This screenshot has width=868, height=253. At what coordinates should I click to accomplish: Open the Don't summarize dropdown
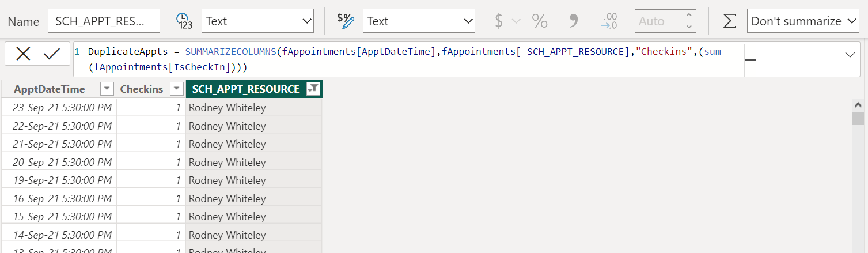803,21
